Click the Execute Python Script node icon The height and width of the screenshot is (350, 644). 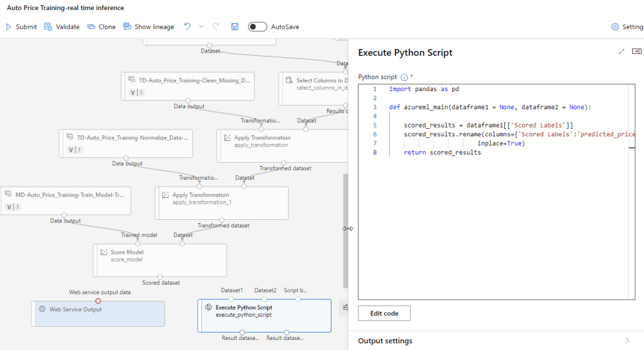tap(208, 307)
